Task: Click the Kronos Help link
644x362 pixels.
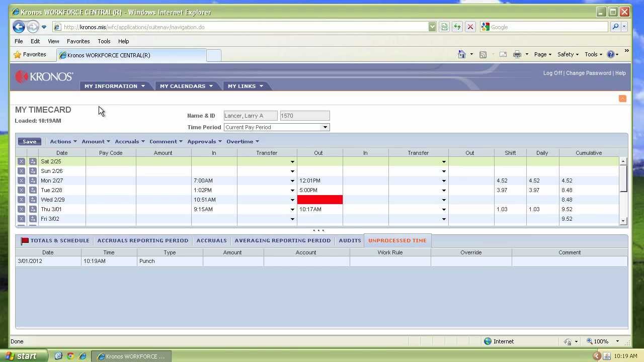Action: click(620, 73)
